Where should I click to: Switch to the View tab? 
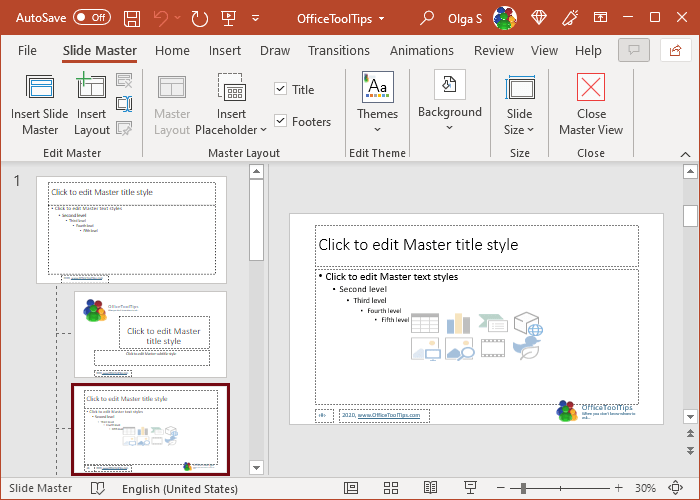tap(544, 50)
